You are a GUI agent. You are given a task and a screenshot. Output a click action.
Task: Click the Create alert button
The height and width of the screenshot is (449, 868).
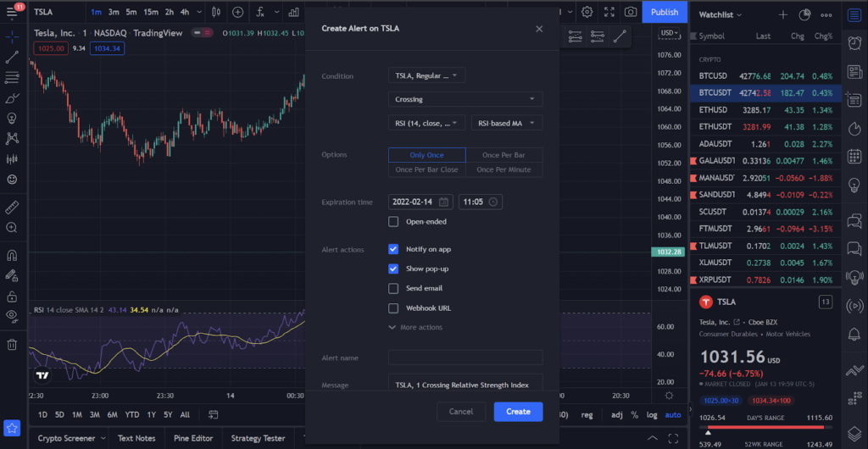pos(518,412)
